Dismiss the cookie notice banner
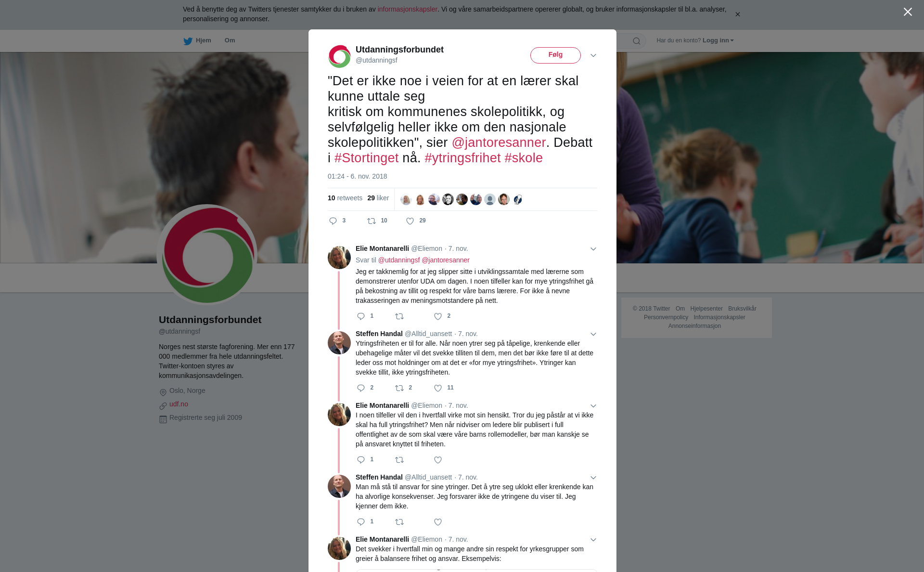Viewport: 924px width, 572px height. [x=737, y=14]
